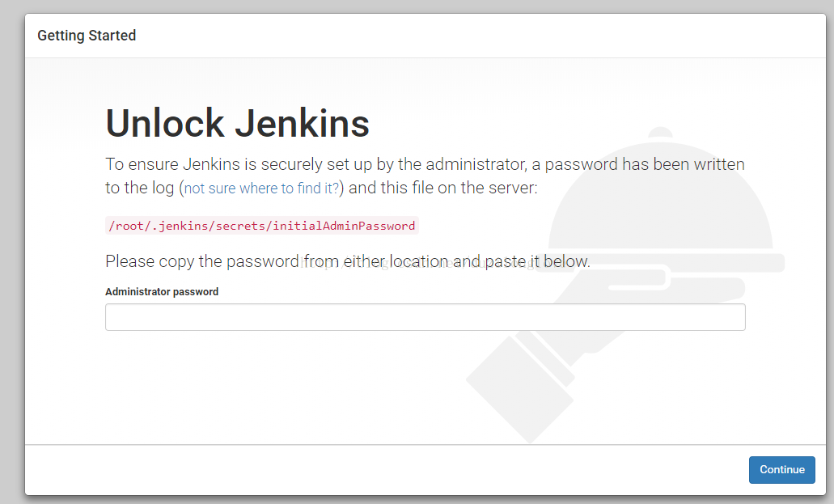Click the blank header area right of the title

coord(485,36)
